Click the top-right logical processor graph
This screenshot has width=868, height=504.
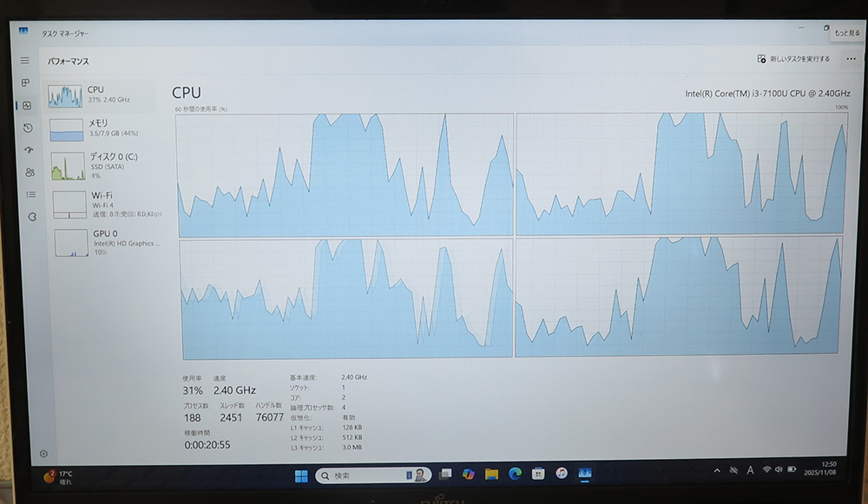tap(681, 173)
